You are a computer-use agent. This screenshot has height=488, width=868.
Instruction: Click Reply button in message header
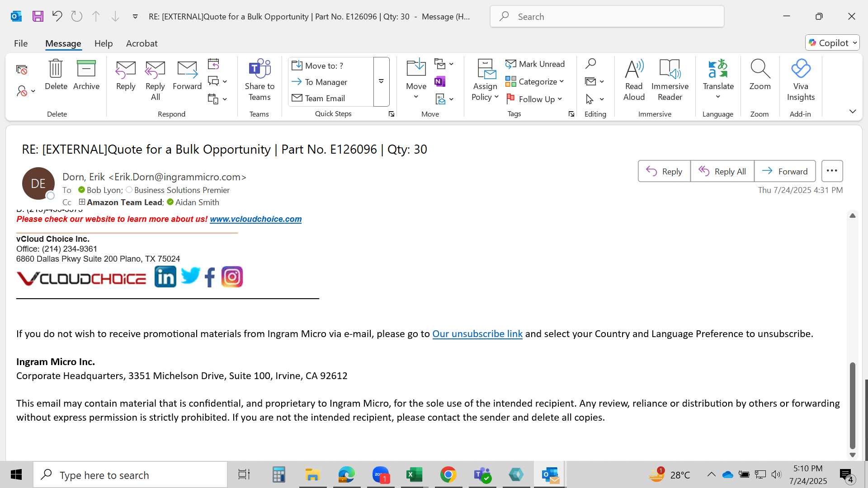click(664, 171)
